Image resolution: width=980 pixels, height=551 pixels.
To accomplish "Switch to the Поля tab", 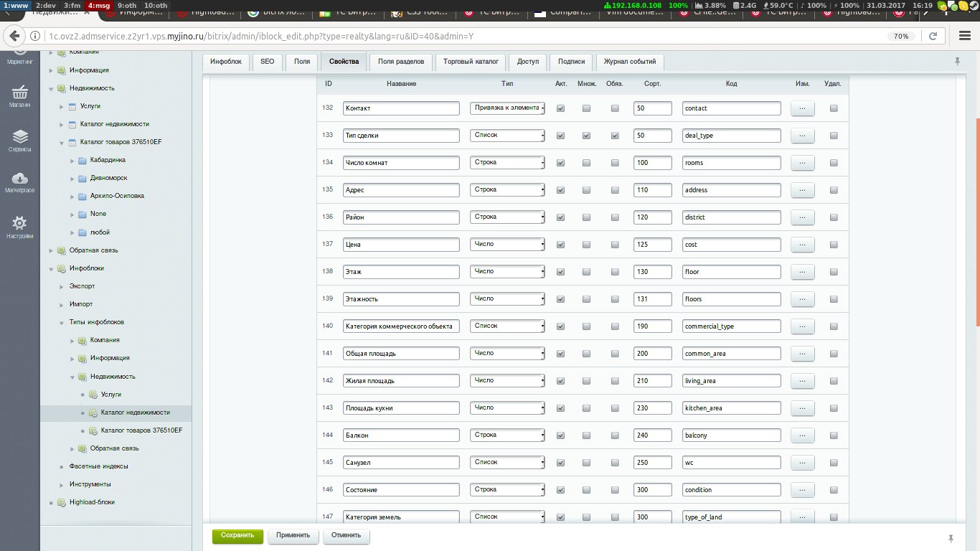I will [302, 62].
